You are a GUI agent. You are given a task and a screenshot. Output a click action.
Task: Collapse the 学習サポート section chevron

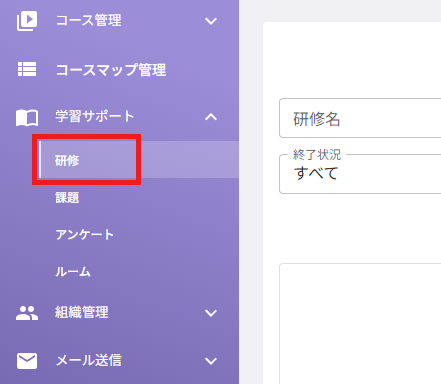211,117
